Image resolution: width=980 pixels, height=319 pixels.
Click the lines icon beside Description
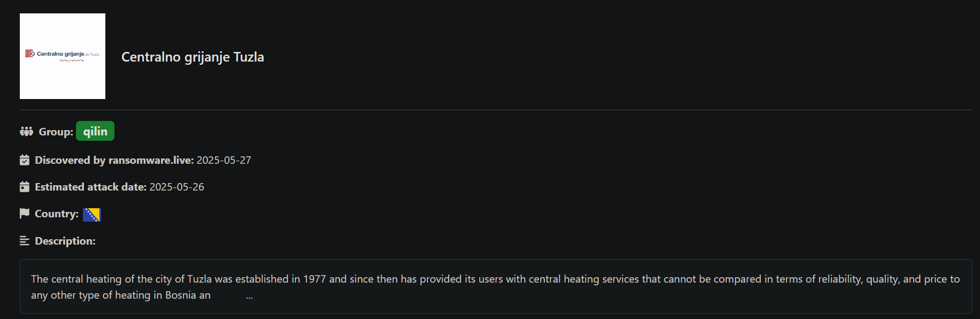(x=25, y=241)
